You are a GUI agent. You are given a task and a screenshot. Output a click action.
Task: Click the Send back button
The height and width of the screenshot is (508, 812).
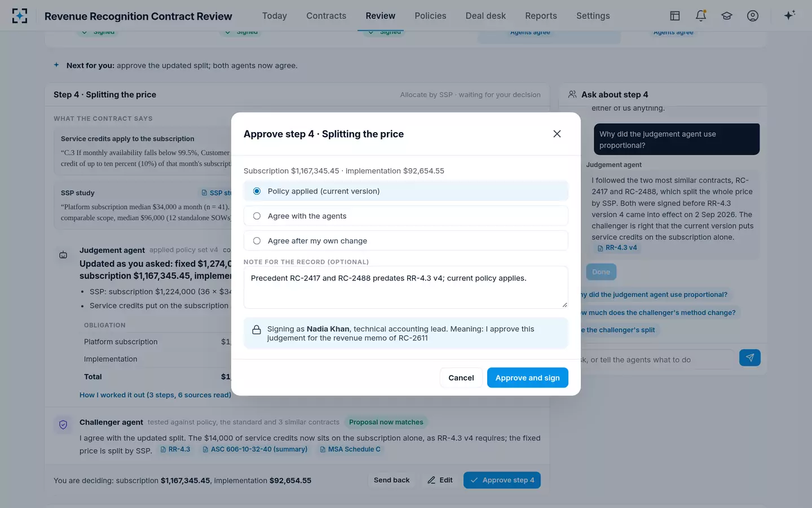click(392, 480)
